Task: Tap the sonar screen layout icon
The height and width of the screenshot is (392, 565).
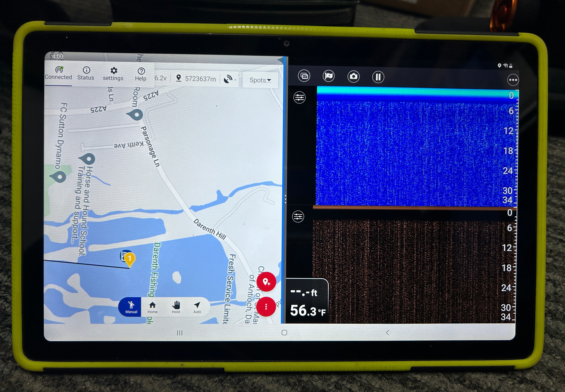Action: pos(304,76)
